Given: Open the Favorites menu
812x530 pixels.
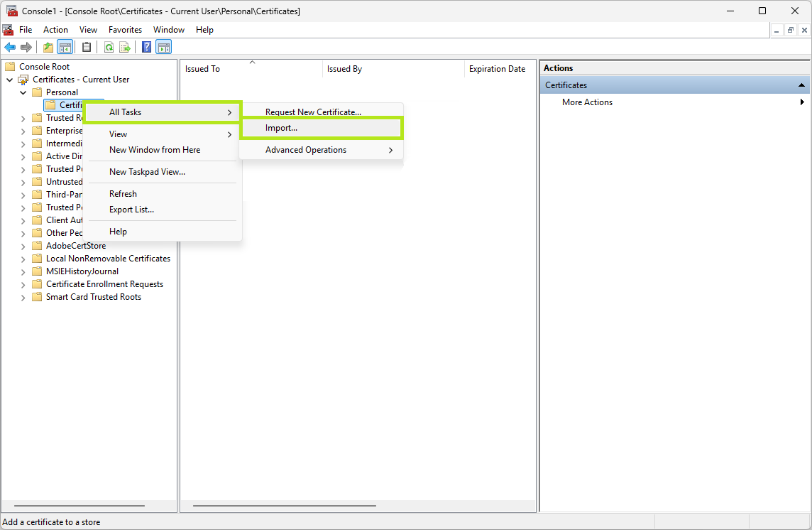Looking at the screenshot, I should pyautogui.click(x=125, y=30).
